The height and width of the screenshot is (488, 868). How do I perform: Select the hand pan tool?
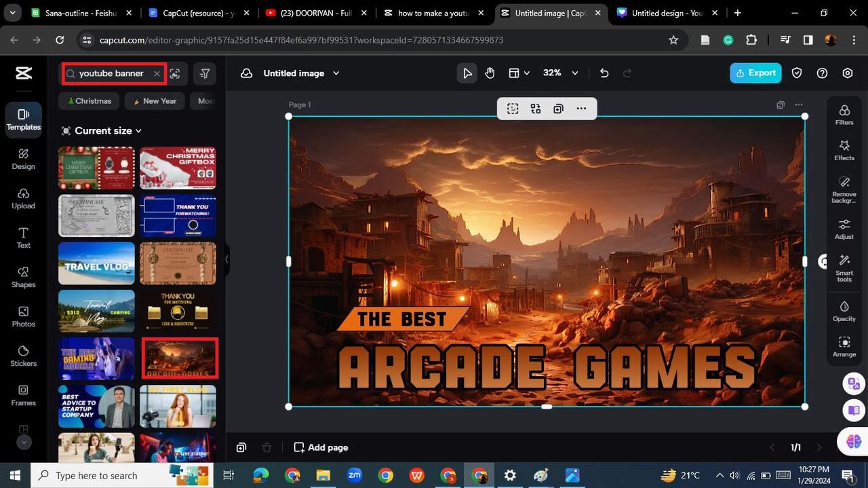(x=490, y=73)
